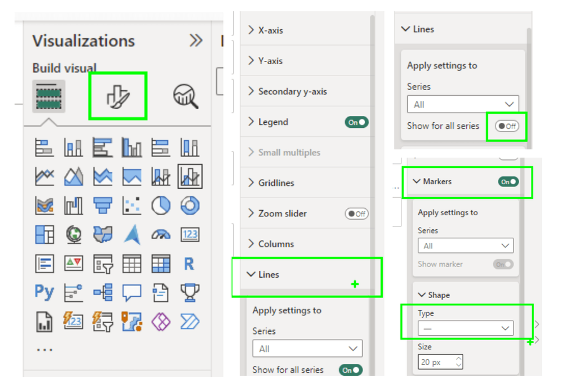Select the donut chart visual
This screenshot has width=563, height=392.
click(x=190, y=206)
